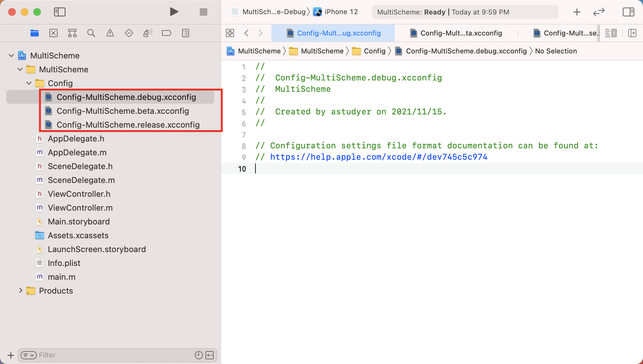Select Config-MultiScheme.release.xcconfig file

point(128,125)
